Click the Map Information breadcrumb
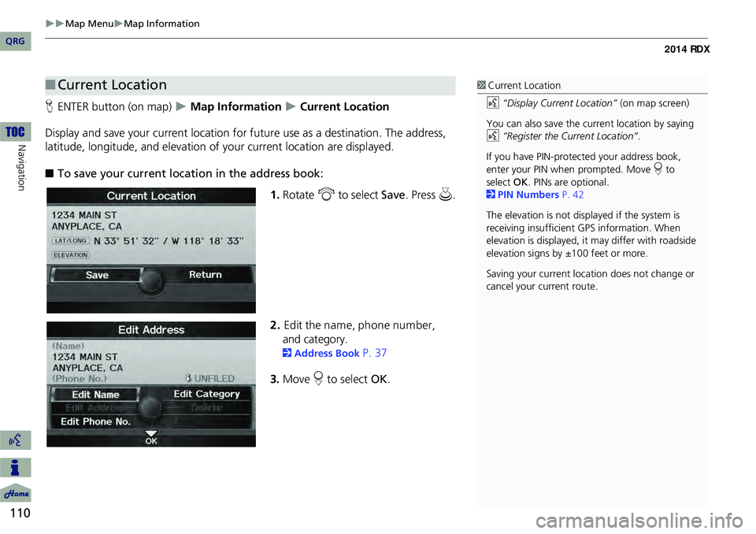 161,24
